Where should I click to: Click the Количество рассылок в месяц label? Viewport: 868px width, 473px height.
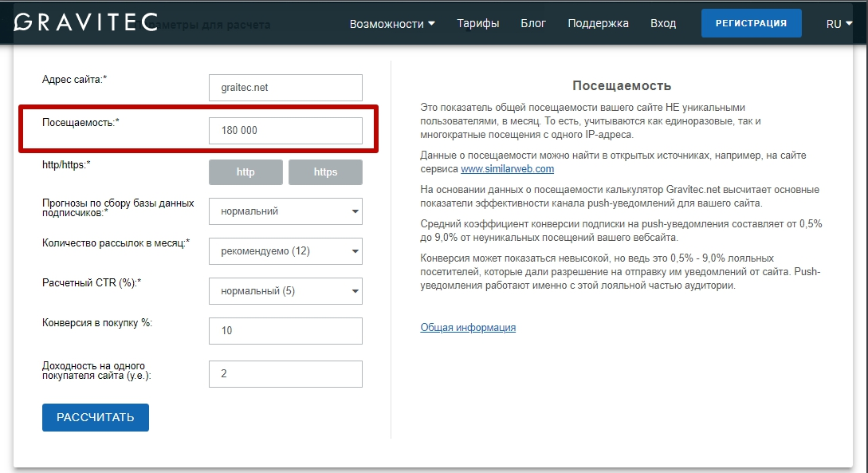[116, 243]
